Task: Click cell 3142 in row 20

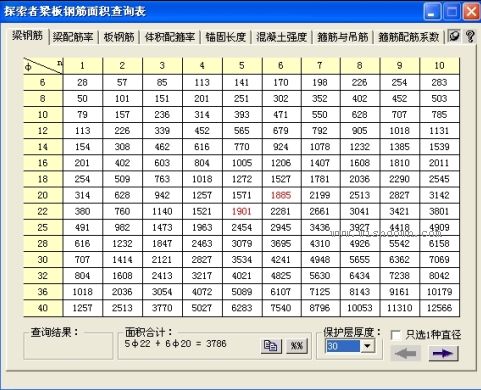Action: click(x=440, y=195)
